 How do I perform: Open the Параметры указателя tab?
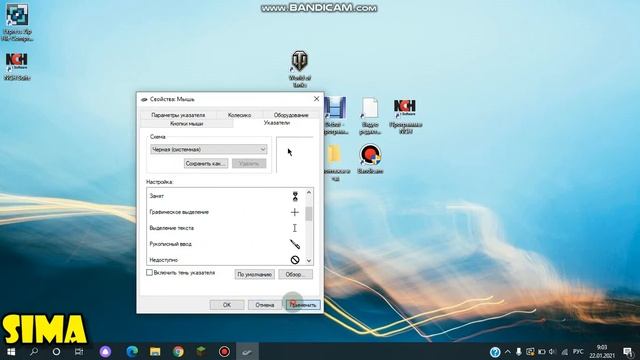coord(178,115)
